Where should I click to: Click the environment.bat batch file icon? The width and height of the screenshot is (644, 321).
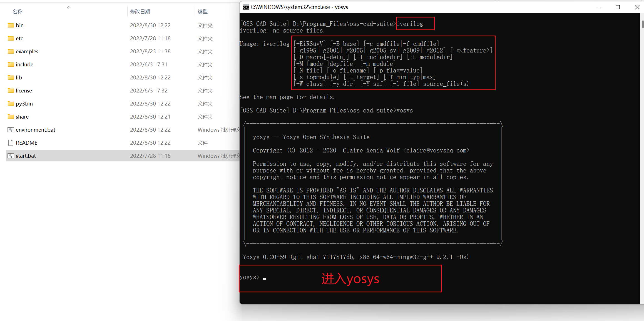coord(11,130)
